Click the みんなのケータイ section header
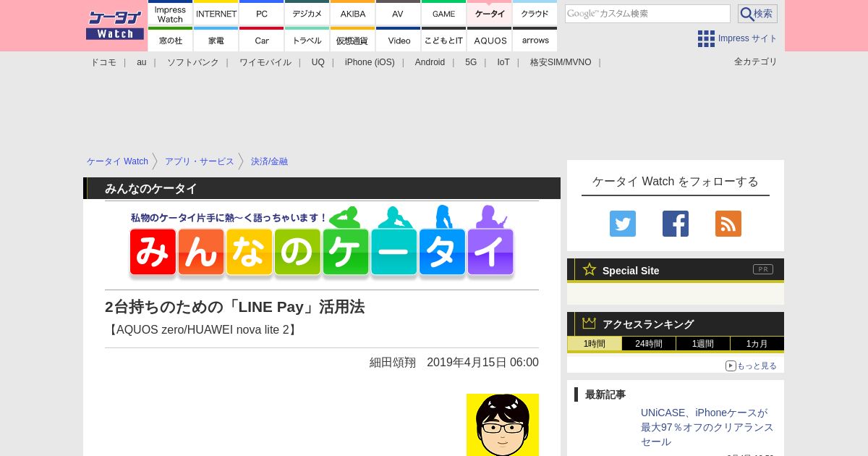This screenshot has height=456, width=868. point(322,188)
